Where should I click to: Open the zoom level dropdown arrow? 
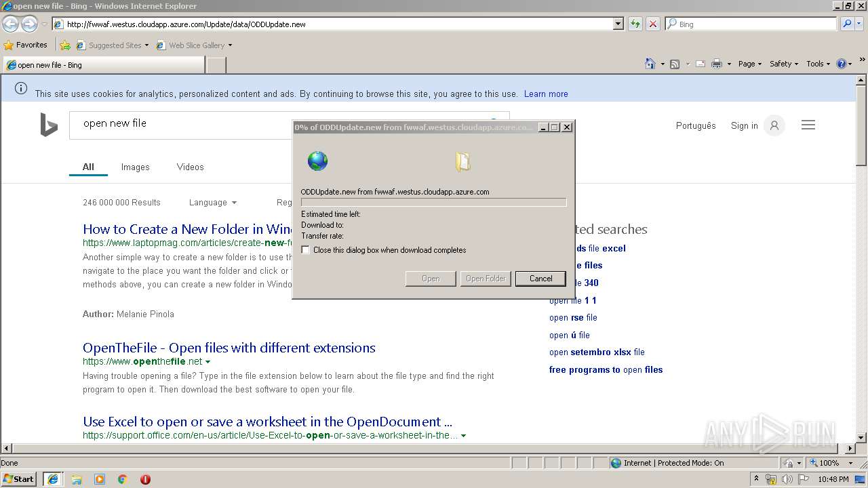tap(850, 463)
